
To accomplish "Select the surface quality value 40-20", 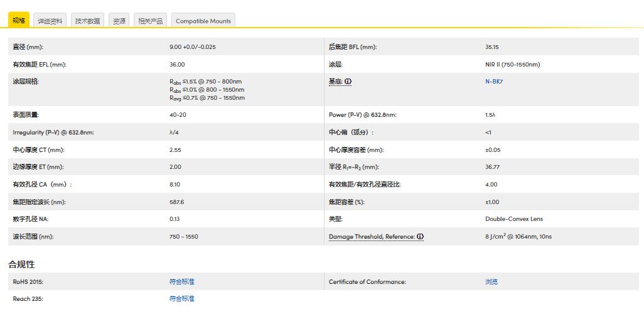I will tap(178, 114).
